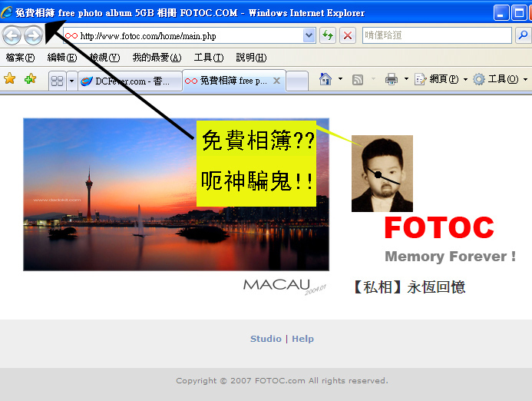Open Quick Tabs grid icon
Viewport: 532px width, 401px height.
click(57, 81)
